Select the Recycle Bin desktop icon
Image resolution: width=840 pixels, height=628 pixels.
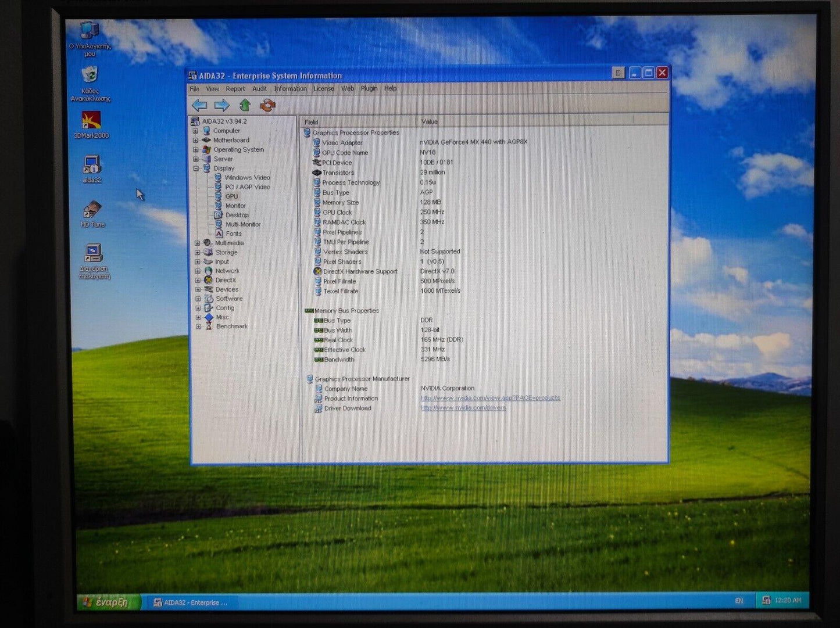click(90, 76)
